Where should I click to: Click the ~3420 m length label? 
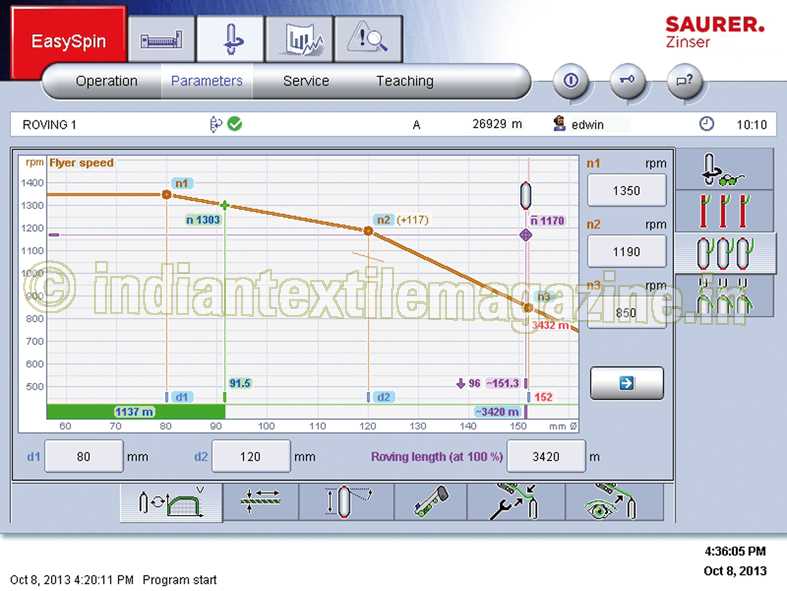point(497,412)
